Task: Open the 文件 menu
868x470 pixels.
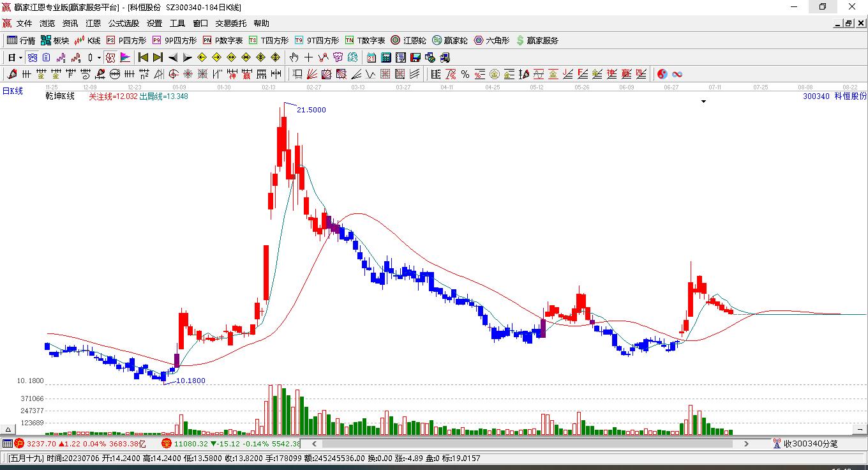Action: click(24, 24)
